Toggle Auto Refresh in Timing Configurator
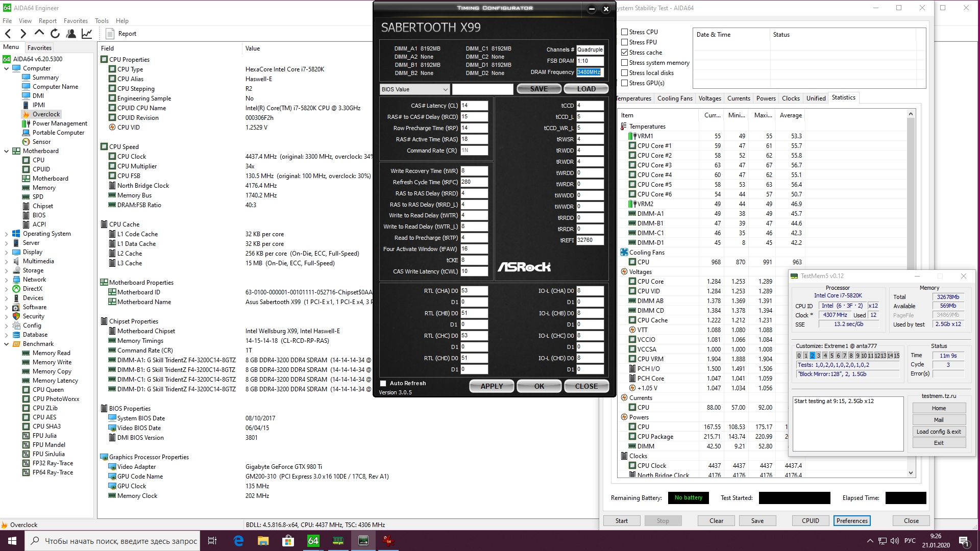 [383, 383]
